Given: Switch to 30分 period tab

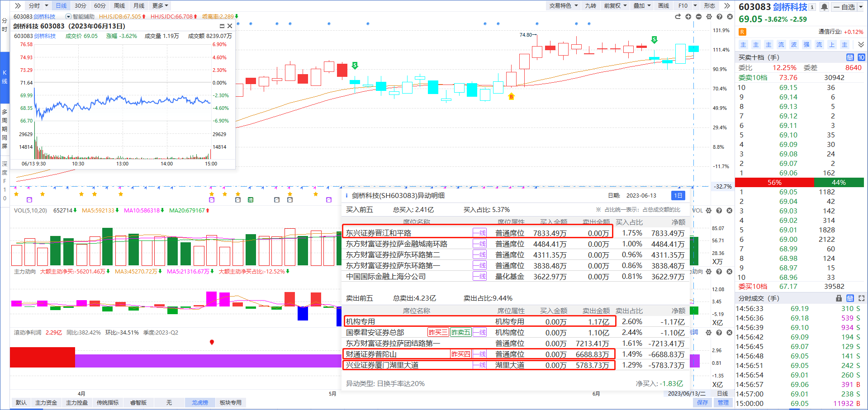Looking at the screenshot, I should tap(81, 6).
